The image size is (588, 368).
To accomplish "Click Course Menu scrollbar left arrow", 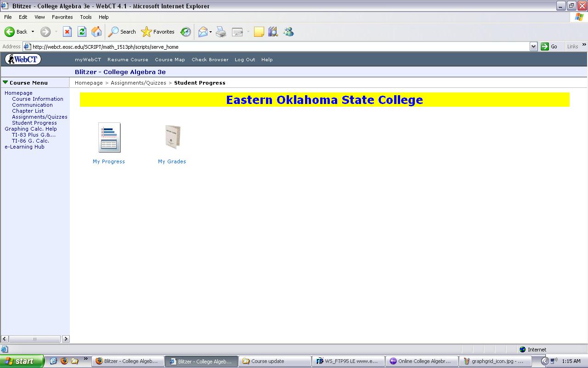I will pos(5,339).
